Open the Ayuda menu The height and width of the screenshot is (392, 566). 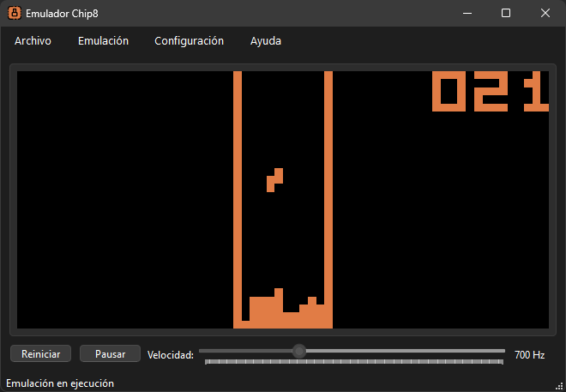tap(266, 41)
